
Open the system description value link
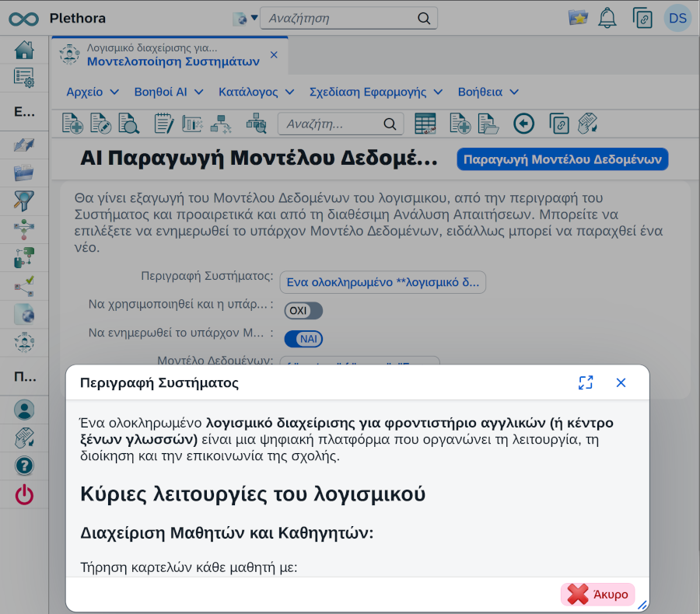[383, 282]
